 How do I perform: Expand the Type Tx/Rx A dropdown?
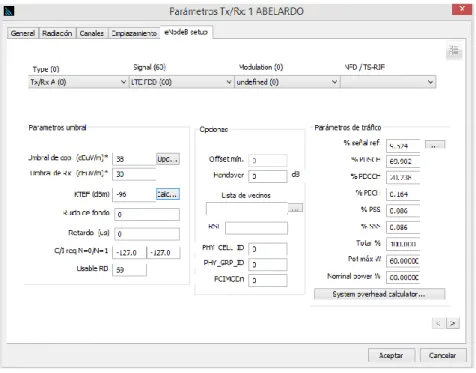tap(78, 82)
